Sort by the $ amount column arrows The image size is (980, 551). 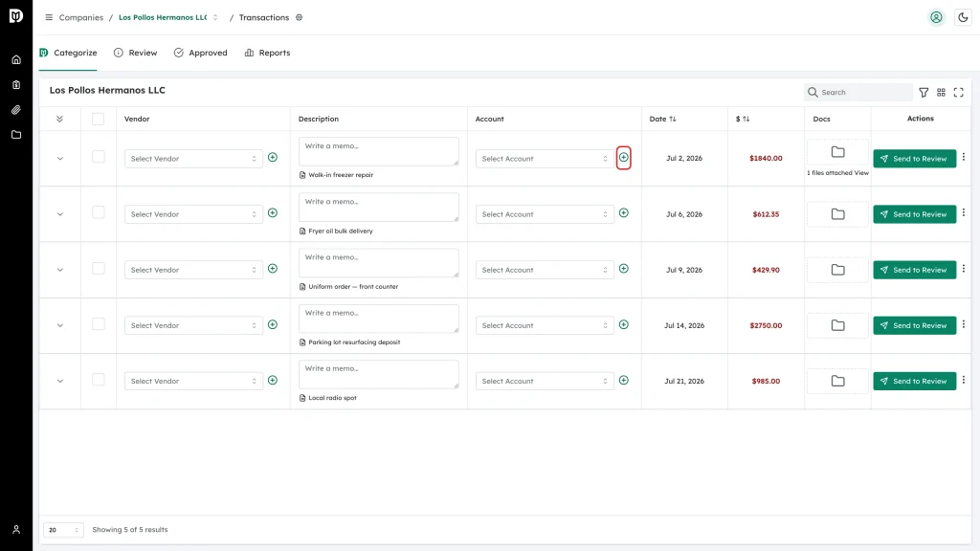(746, 119)
